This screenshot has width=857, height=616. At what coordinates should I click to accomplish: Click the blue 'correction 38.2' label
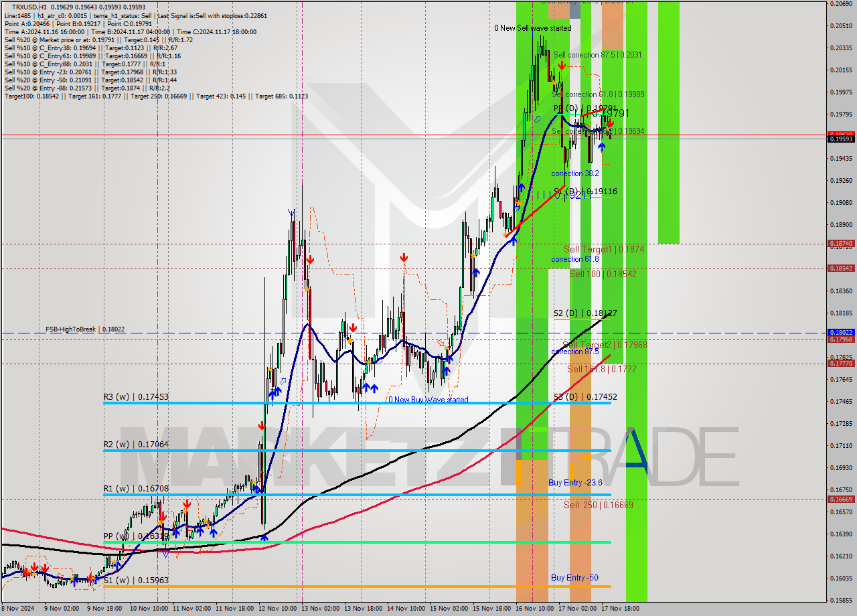(x=575, y=173)
